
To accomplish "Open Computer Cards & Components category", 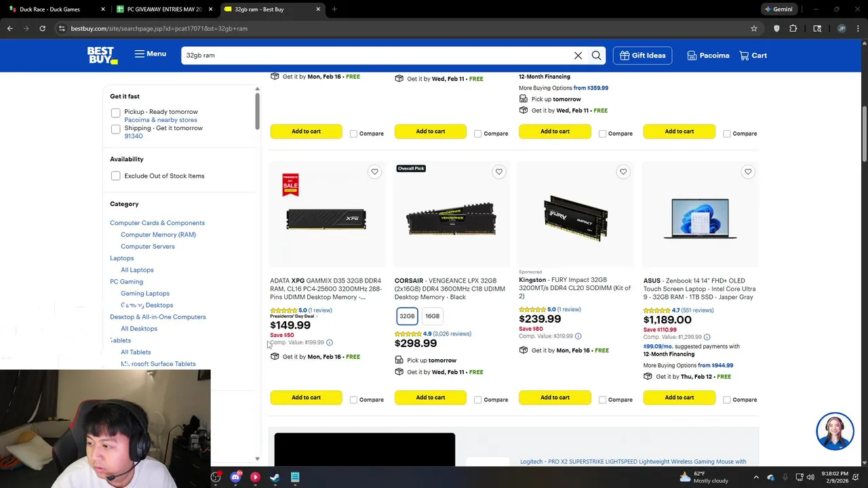I will [157, 223].
